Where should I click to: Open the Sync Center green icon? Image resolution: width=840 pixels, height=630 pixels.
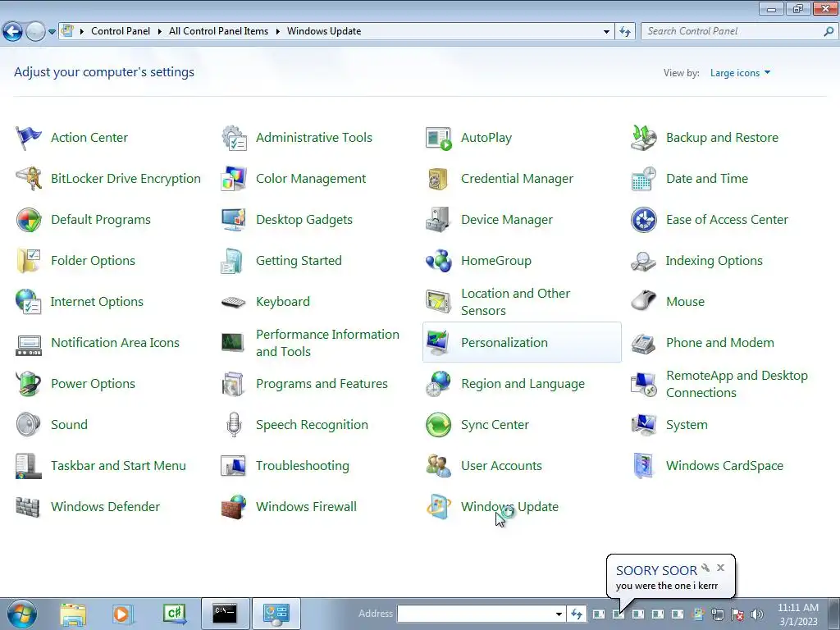tap(439, 425)
